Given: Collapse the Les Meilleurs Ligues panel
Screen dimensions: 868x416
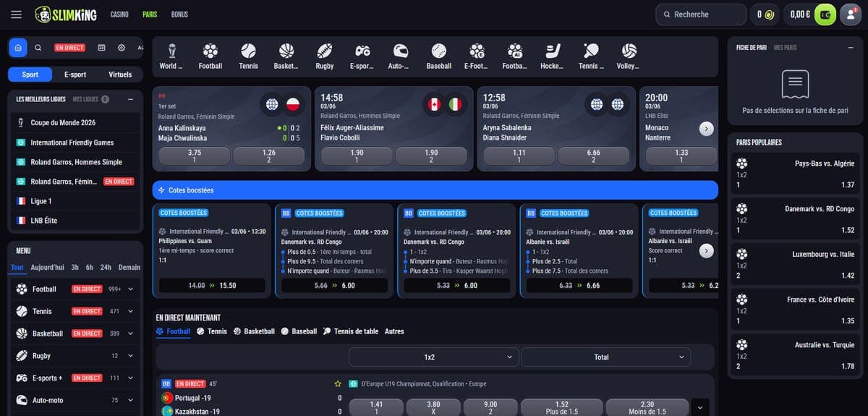Looking at the screenshot, I should 130,99.
